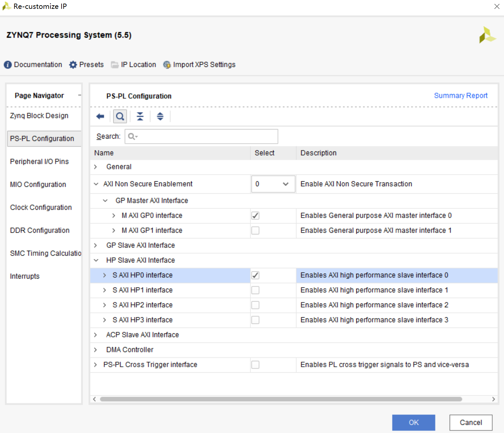Viewport: 504px width, 433px height.
Task: Open Documentation info icon
Action: pos(8,65)
